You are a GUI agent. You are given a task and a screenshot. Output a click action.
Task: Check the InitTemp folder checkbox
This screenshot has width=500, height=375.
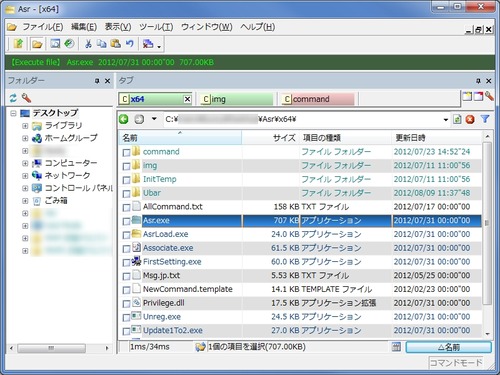click(126, 180)
